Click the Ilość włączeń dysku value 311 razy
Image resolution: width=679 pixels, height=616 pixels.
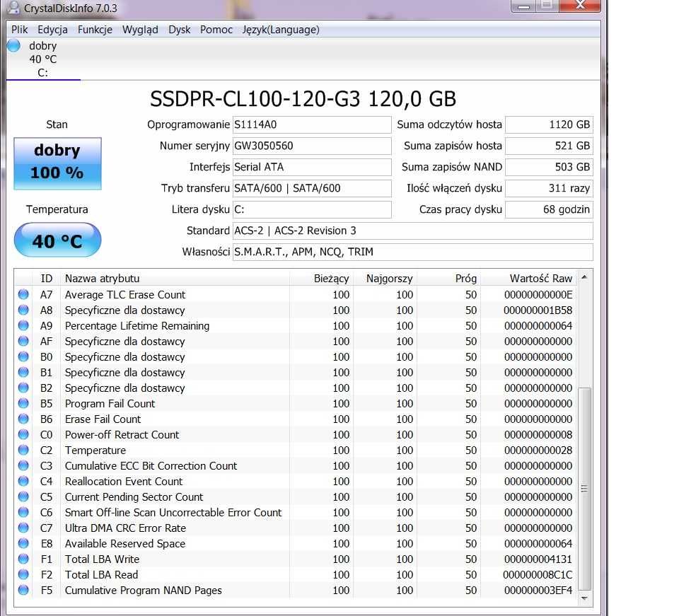[x=549, y=188]
